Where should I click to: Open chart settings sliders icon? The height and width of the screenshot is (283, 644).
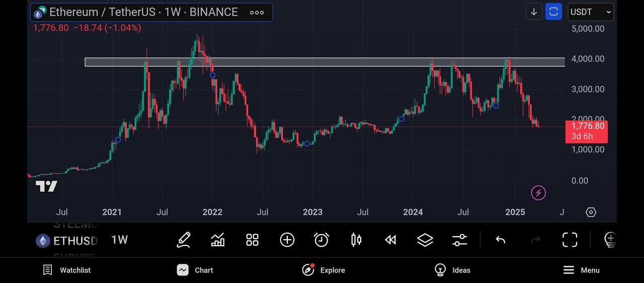click(x=459, y=240)
